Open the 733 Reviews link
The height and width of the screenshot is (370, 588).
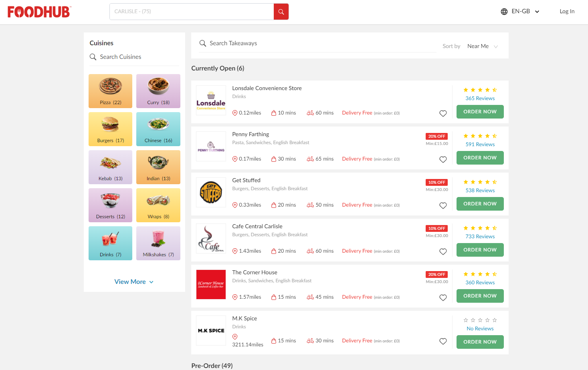click(x=480, y=237)
